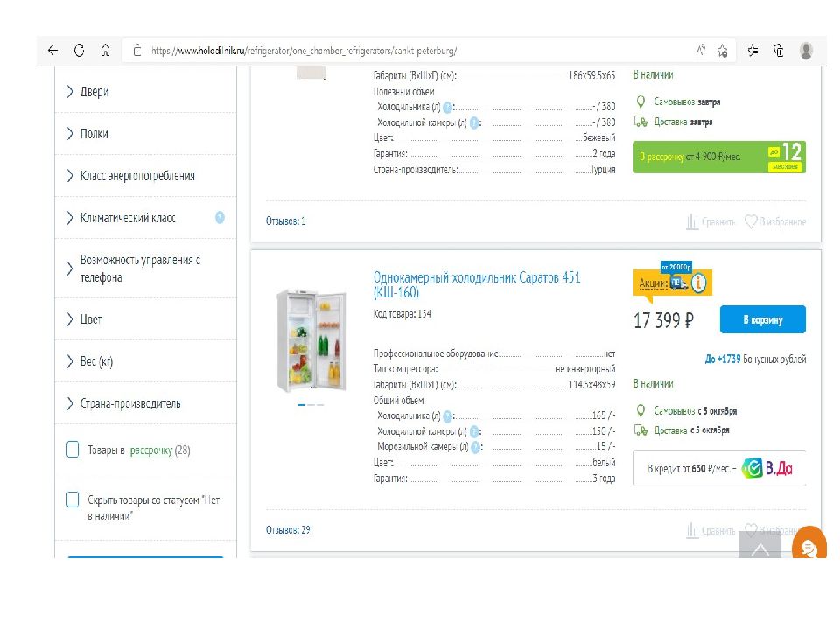Click the Код товара: 154 text

402,314
